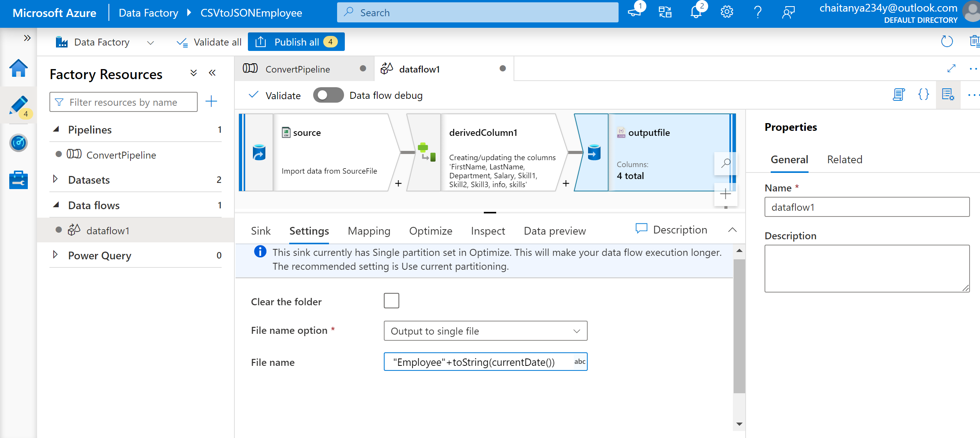Viewport: 980px width, 438px height.
Task: Open the script icon in dataflow toolbar
Action: coord(899,95)
